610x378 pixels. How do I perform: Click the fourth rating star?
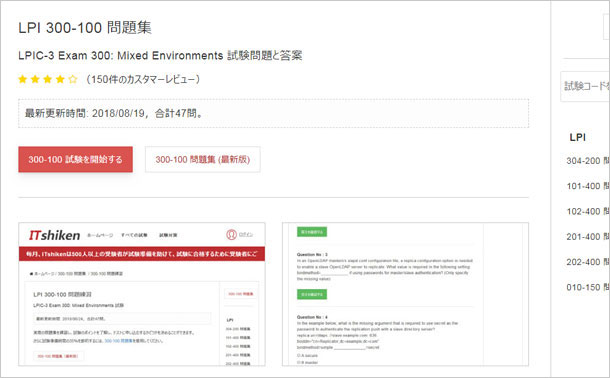tap(60, 79)
